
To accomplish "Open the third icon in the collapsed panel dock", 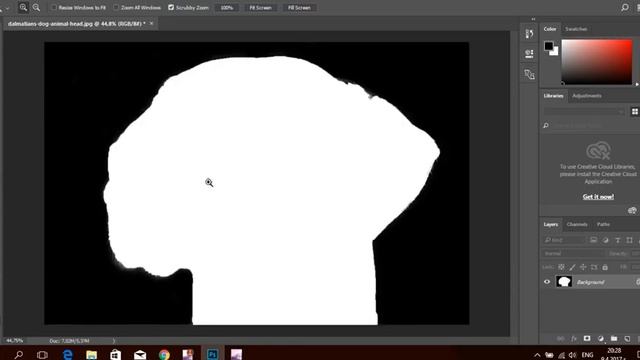I will pyautogui.click(x=529, y=74).
